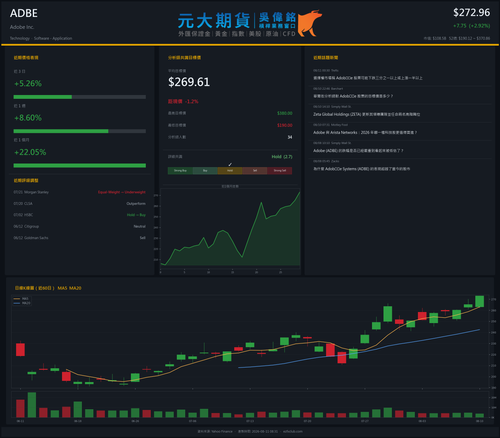The width and height of the screenshot is (500, 438).
Task: Click the +8.60% one-week performance value
Action: click(28, 118)
